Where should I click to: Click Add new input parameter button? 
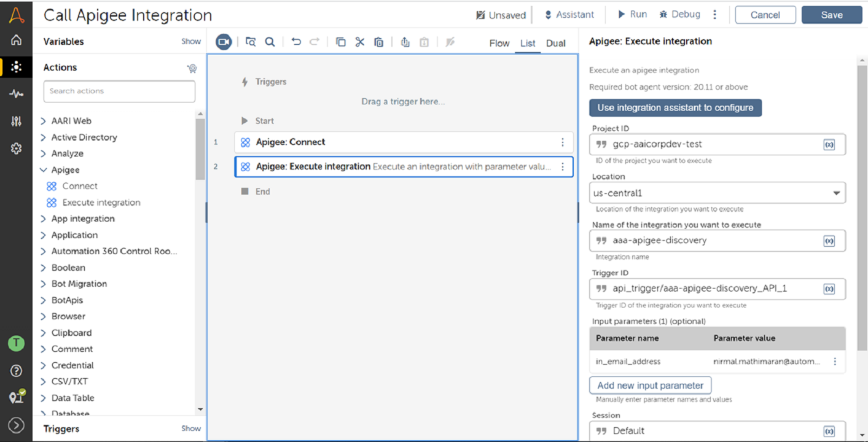650,386
